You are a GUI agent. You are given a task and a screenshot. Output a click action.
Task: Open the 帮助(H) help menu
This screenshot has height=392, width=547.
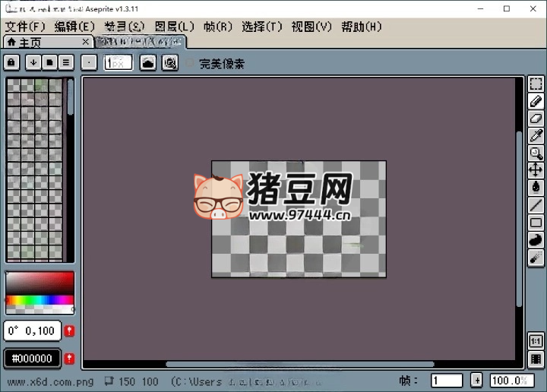tap(362, 27)
